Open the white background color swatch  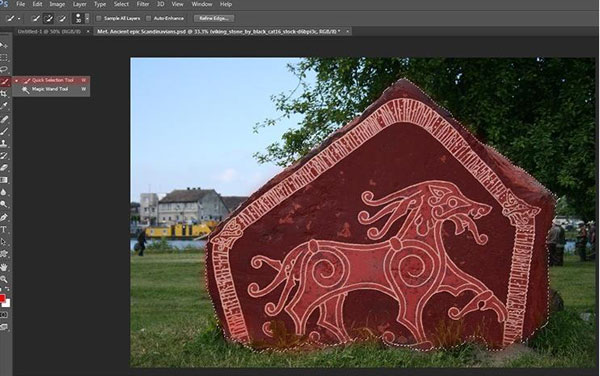point(7,303)
